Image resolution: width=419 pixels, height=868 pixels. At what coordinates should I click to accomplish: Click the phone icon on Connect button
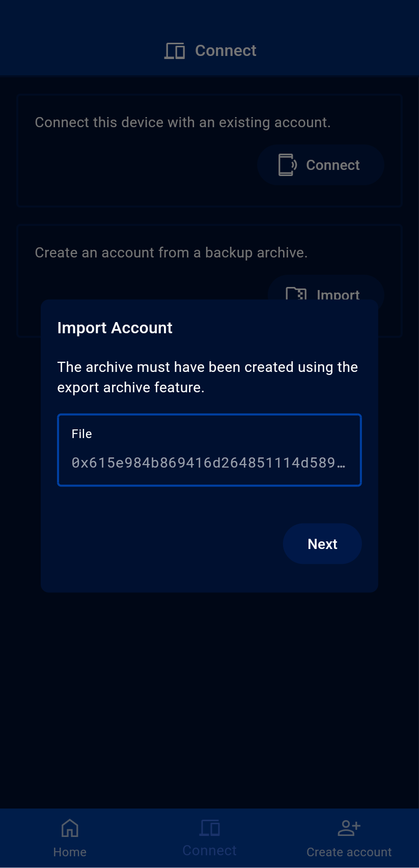click(287, 165)
